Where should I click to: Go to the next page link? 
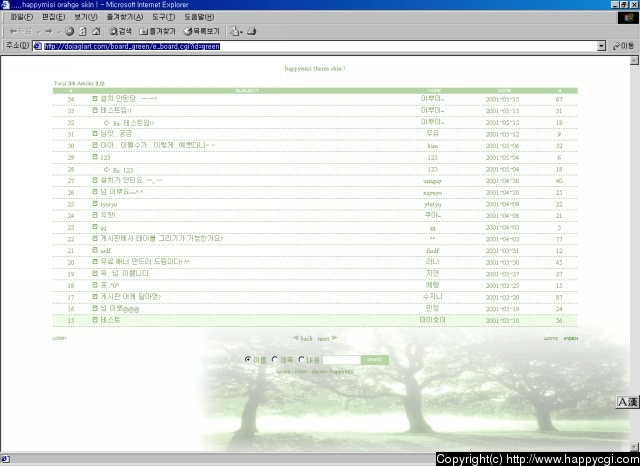click(327, 338)
